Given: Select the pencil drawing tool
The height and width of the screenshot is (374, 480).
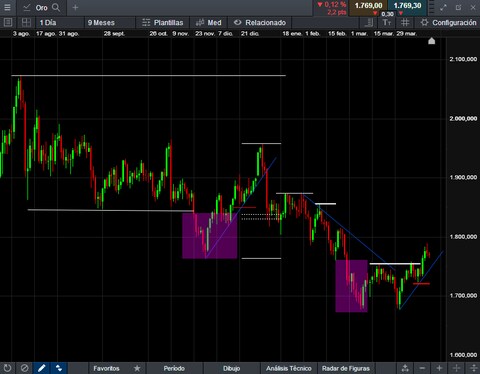Looking at the screenshot, I should (x=41, y=368).
